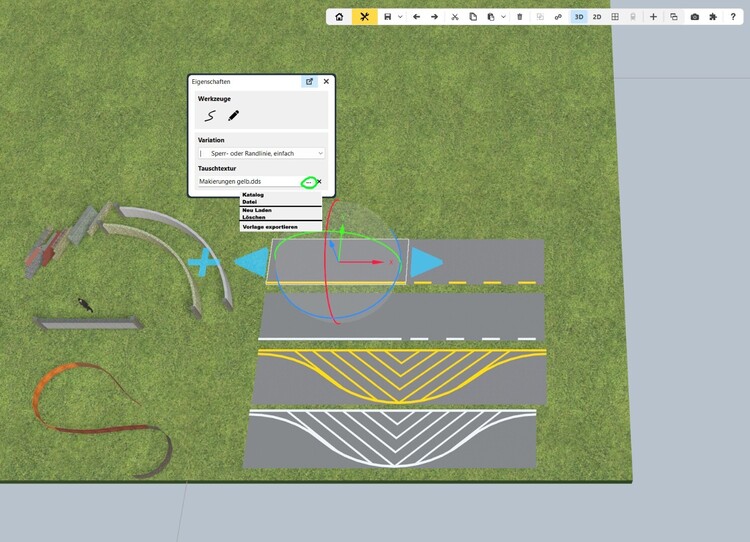
Task: Click the blue plus handle beside the road
Action: coord(203,262)
